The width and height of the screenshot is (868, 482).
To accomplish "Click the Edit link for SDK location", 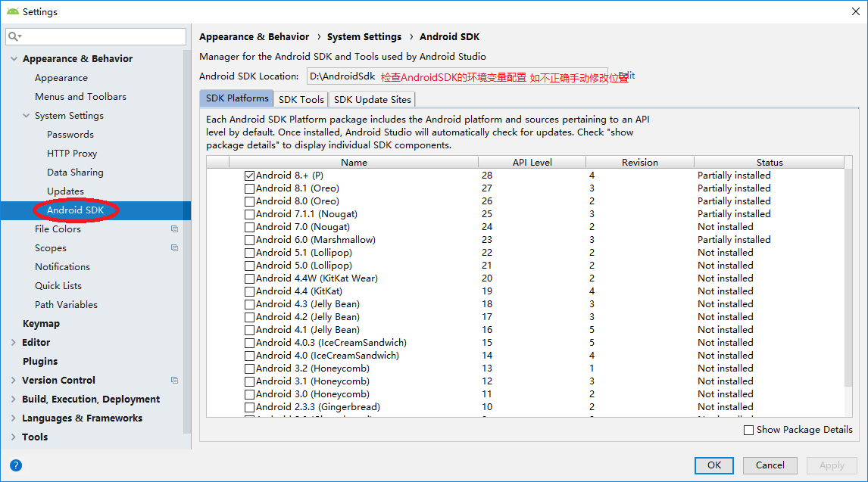I will (x=627, y=76).
